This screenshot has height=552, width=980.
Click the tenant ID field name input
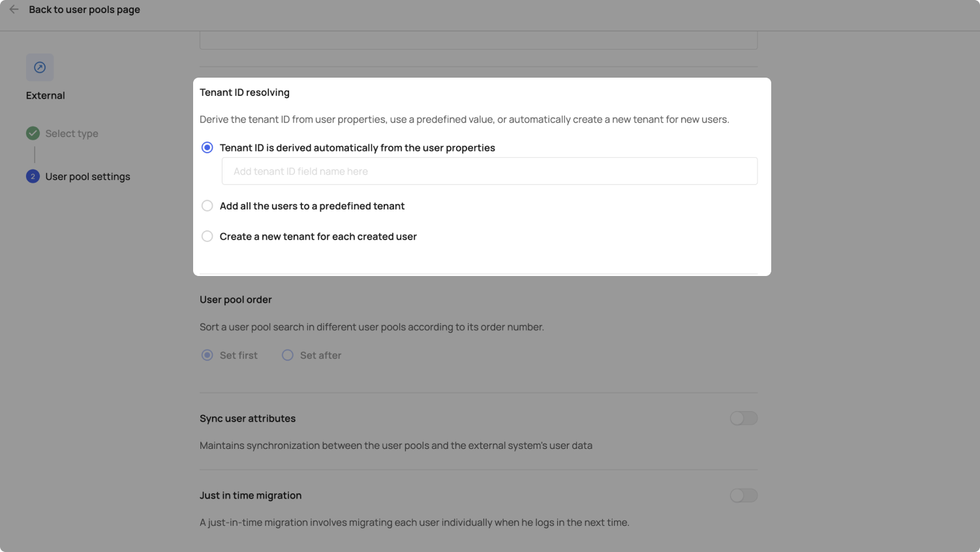489,172
